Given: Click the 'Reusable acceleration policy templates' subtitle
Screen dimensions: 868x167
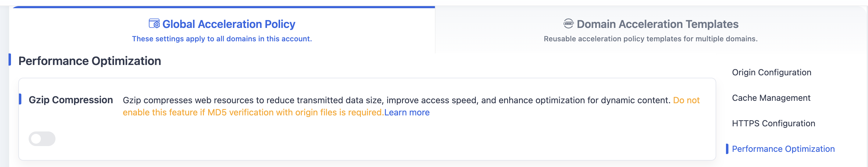Looking at the screenshot, I should click(x=650, y=39).
